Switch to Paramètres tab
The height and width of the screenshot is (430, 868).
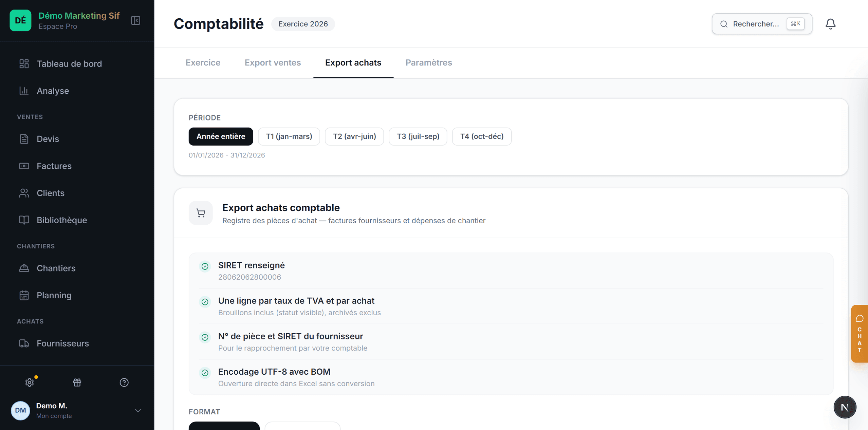(x=428, y=63)
